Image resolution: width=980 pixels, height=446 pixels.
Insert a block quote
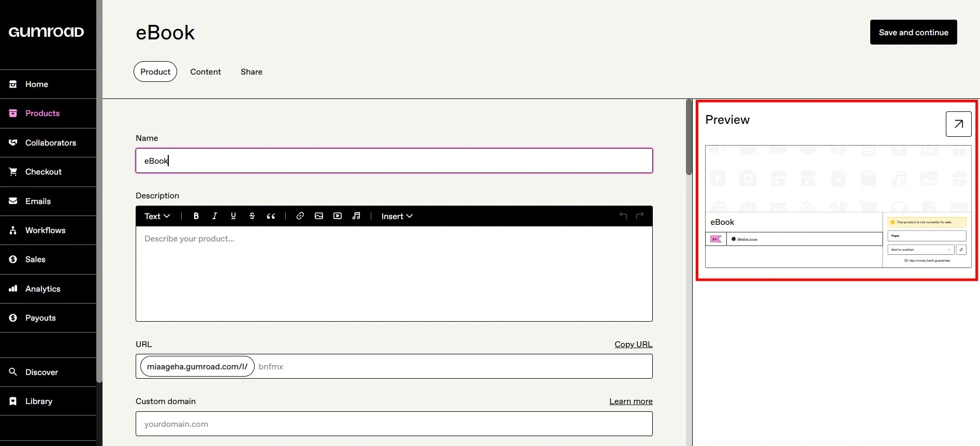(271, 216)
